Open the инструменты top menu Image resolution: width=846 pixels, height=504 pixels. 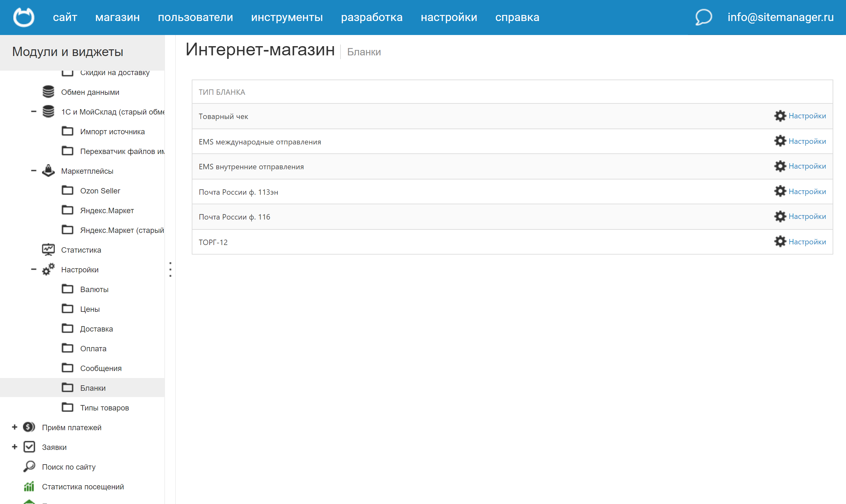[x=287, y=17]
